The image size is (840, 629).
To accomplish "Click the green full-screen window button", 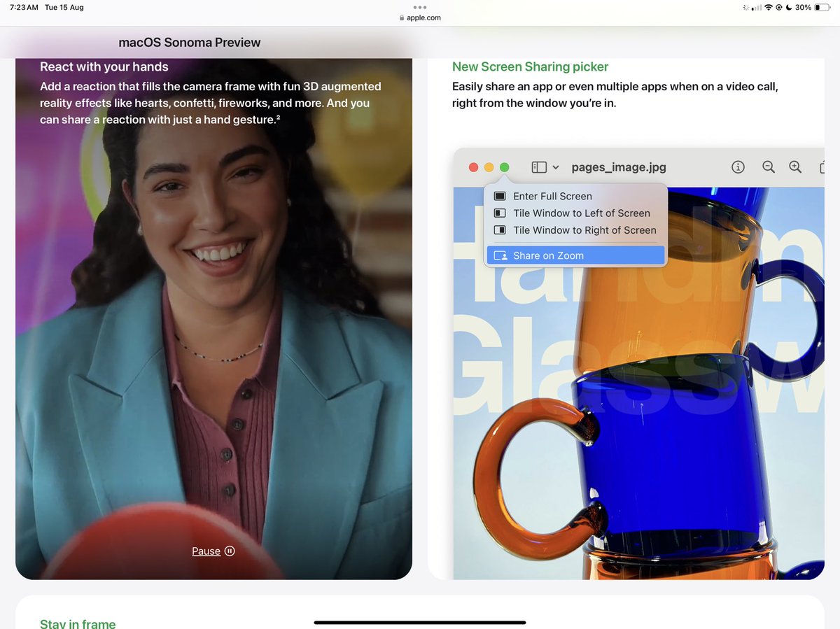I will (x=505, y=167).
